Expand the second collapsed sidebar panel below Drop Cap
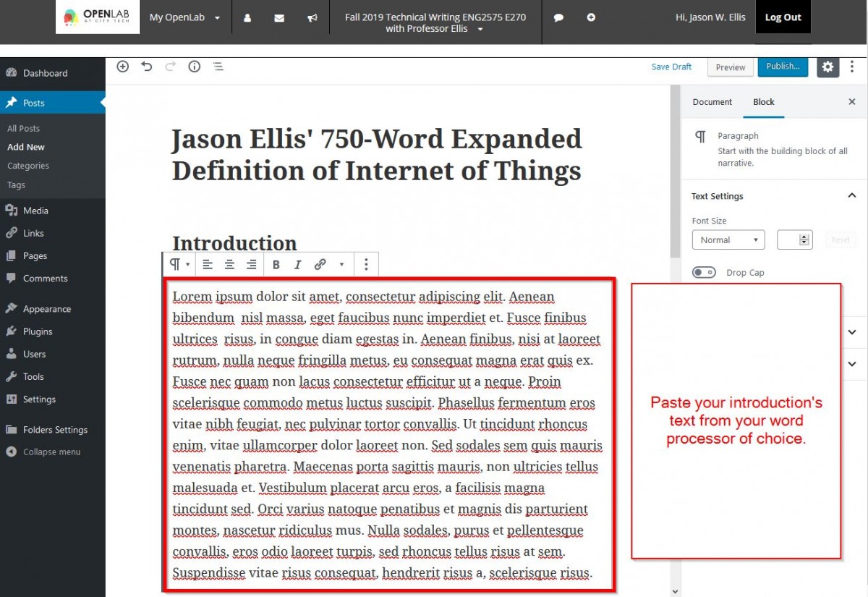Viewport: 868px width, 597px height. [x=852, y=364]
